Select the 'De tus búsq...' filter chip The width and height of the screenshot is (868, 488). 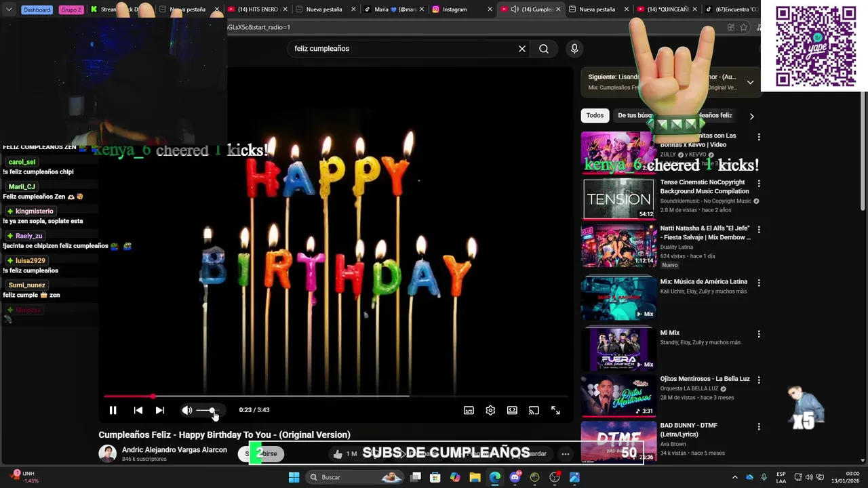(x=635, y=115)
